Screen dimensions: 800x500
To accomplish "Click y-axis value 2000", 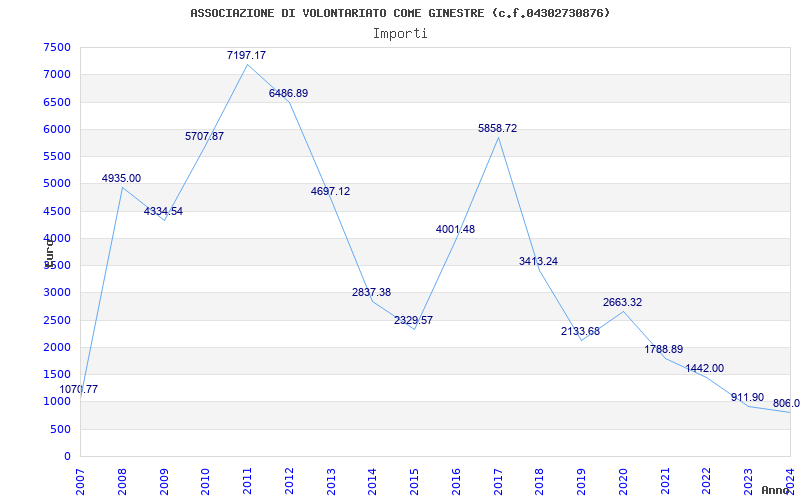I will [57, 347].
